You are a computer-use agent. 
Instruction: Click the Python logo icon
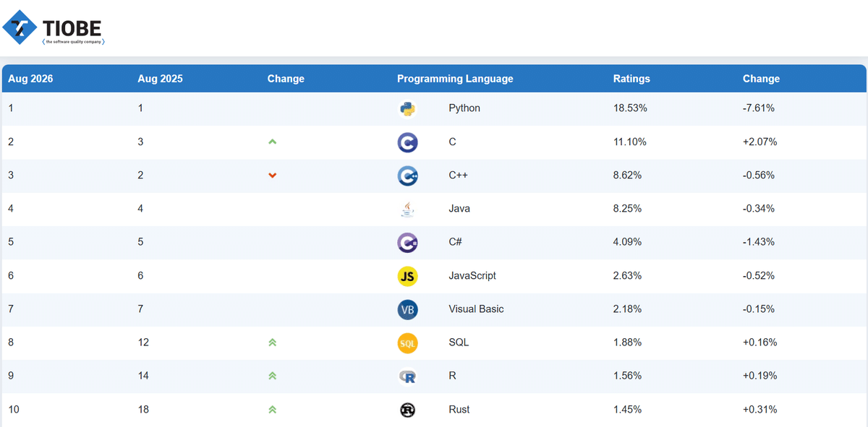click(408, 108)
